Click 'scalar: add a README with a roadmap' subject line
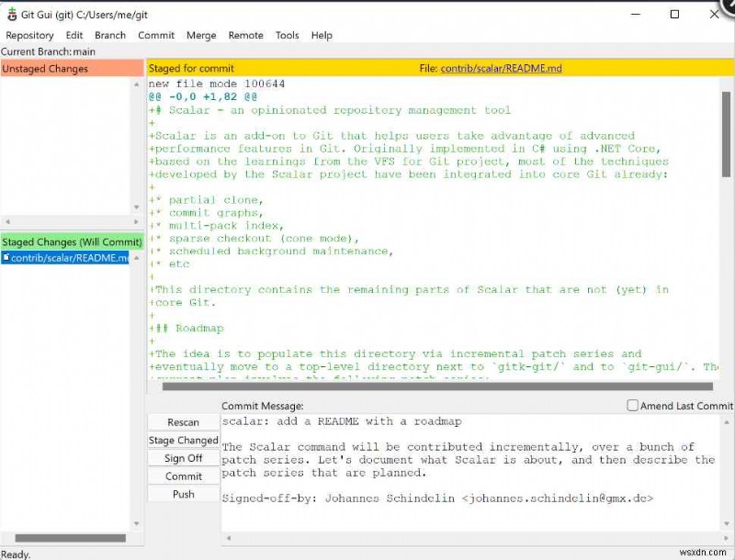The image size is (735, 560). (342, 421)
